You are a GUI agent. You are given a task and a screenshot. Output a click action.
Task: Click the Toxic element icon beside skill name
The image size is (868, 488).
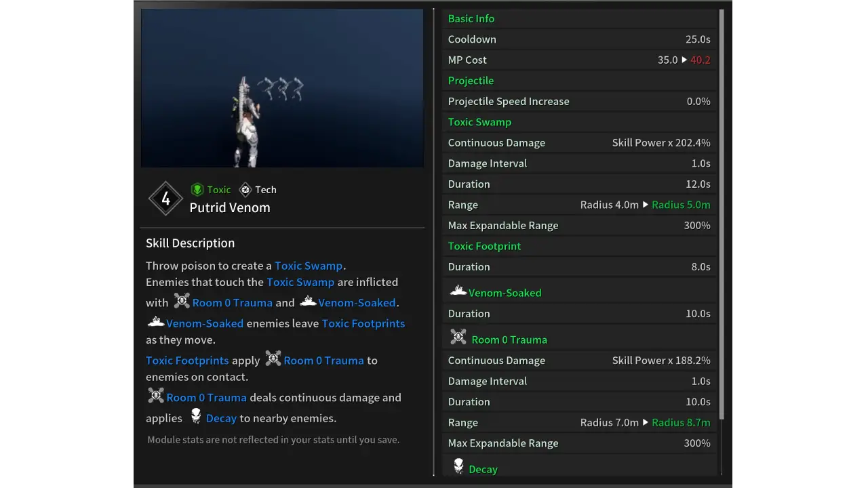(x=197, y=190)
